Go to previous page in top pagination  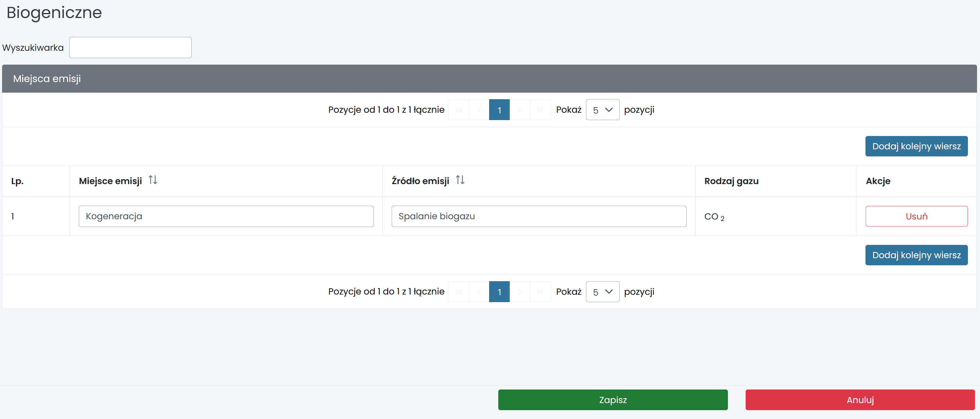(x=479, y=110)
